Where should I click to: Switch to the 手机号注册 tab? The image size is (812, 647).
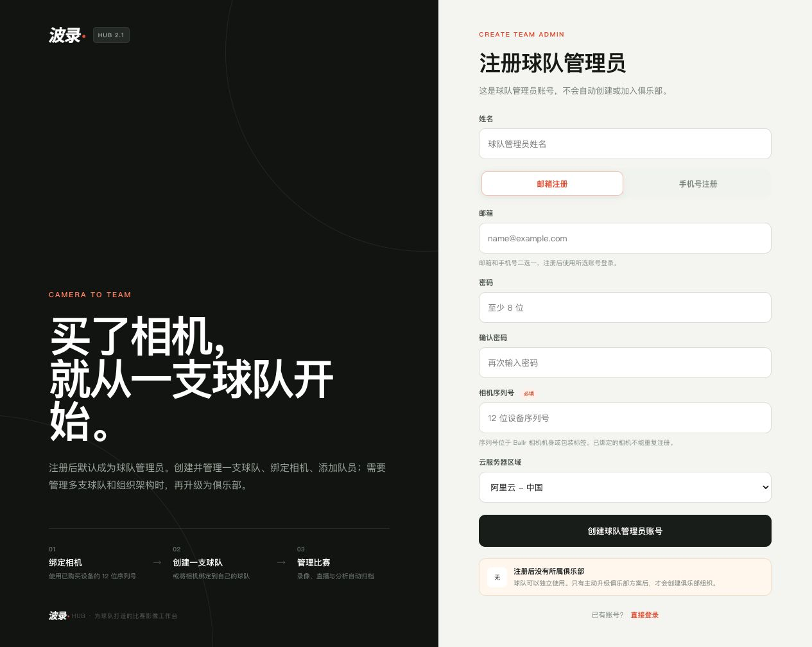(x=698, y=184)
